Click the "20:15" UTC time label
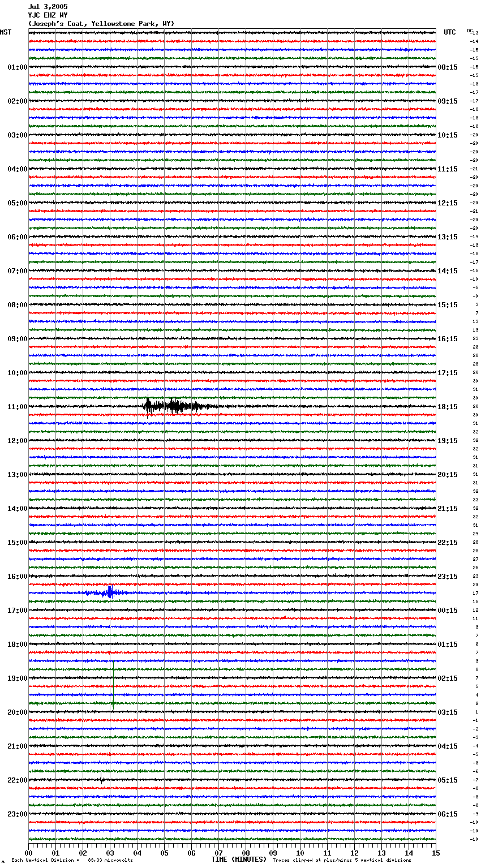481x868 pixels. 448,475
